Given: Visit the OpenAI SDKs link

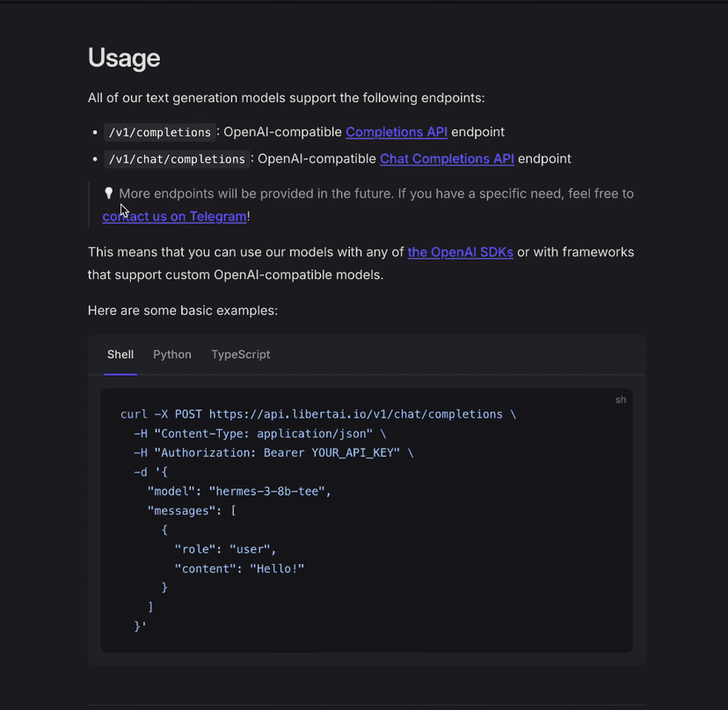Looking at the screenshot, I should tap(460, 253).
